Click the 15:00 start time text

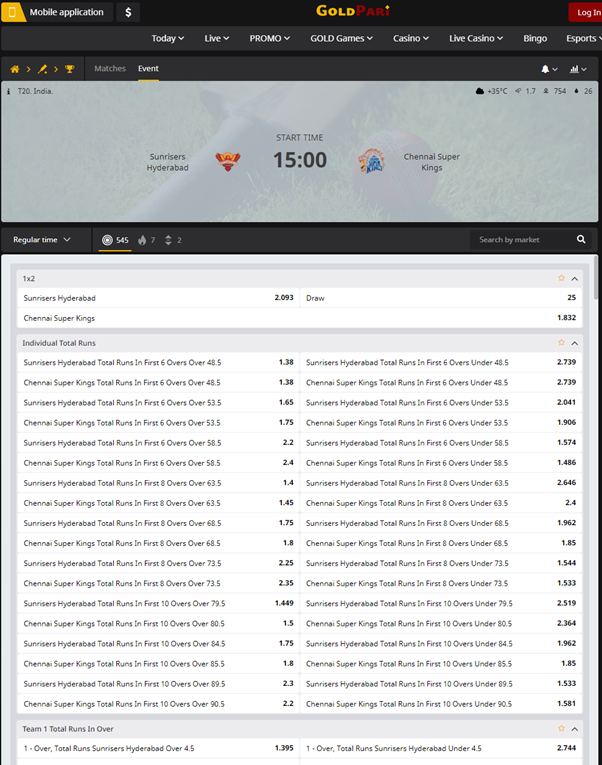tap(300, 160)
